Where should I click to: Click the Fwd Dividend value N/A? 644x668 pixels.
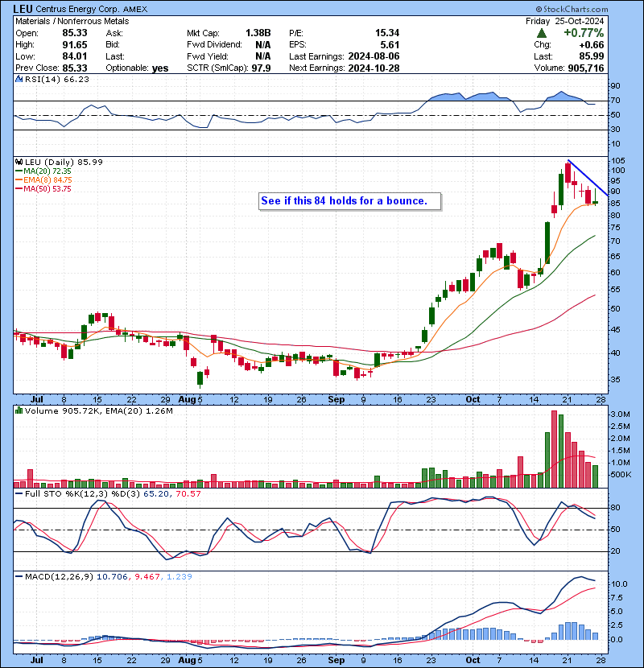pyautogui.click(x=263, y=45)
